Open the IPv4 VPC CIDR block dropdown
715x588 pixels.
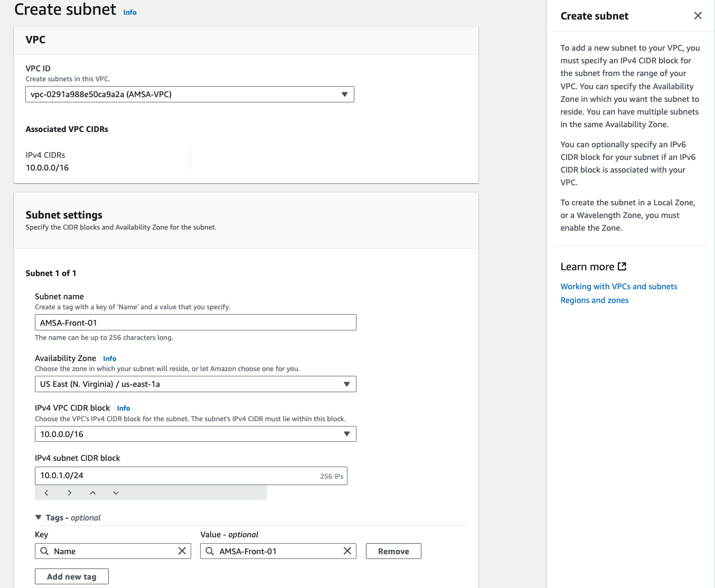point(195,434)
